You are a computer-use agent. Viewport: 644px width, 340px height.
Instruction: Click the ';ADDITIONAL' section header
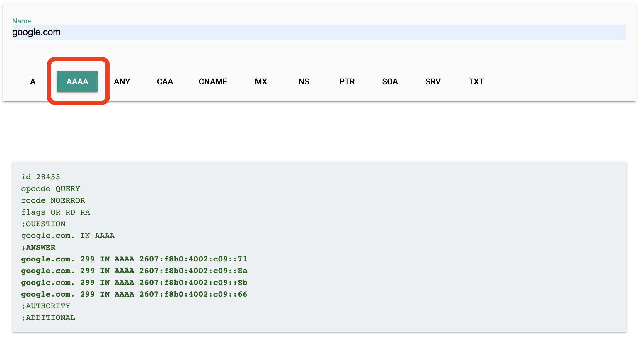tap(48, 318)
